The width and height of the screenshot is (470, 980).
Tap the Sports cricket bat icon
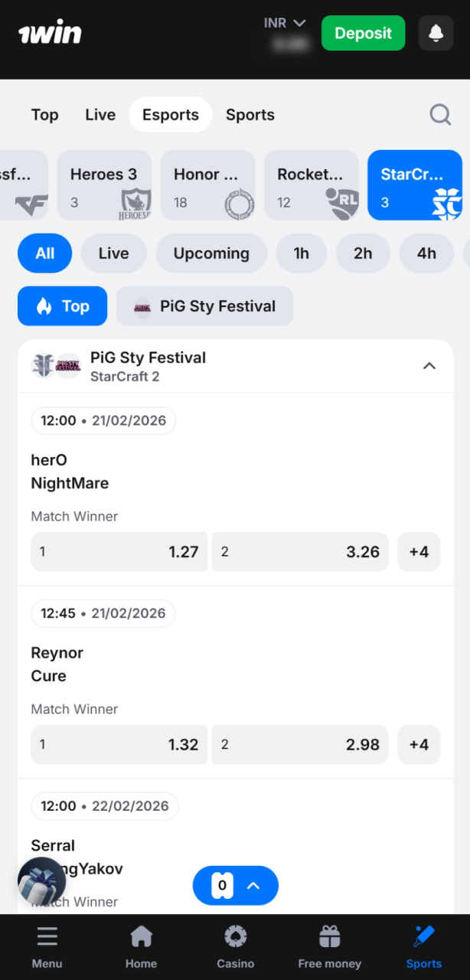click(423, 936)
